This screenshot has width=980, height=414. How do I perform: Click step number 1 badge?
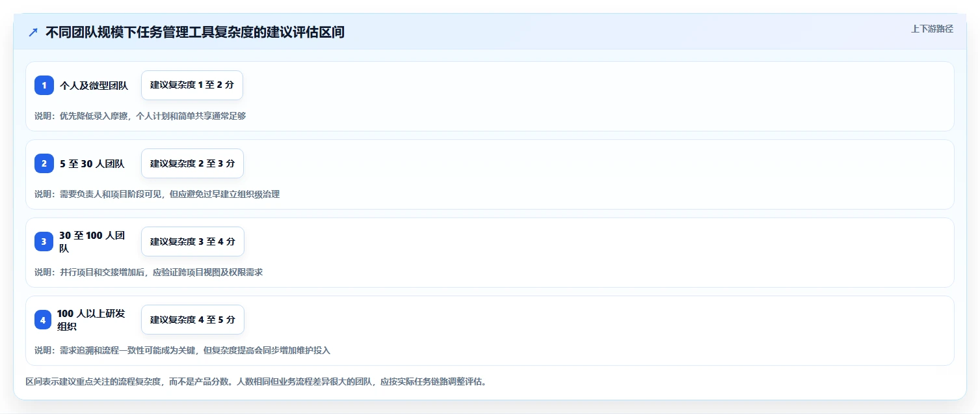click(x=44, y=85)
